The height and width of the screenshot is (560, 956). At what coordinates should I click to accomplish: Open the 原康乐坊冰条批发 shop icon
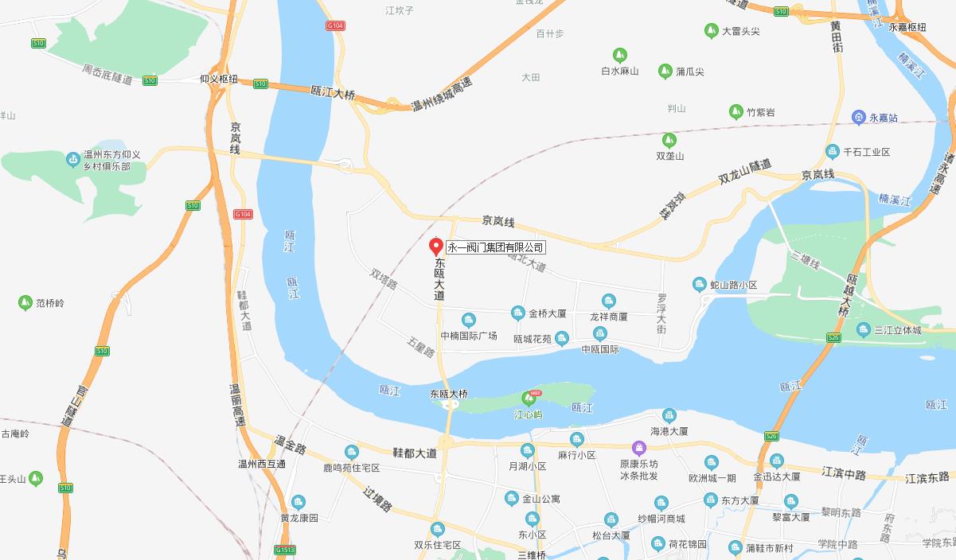638,449
